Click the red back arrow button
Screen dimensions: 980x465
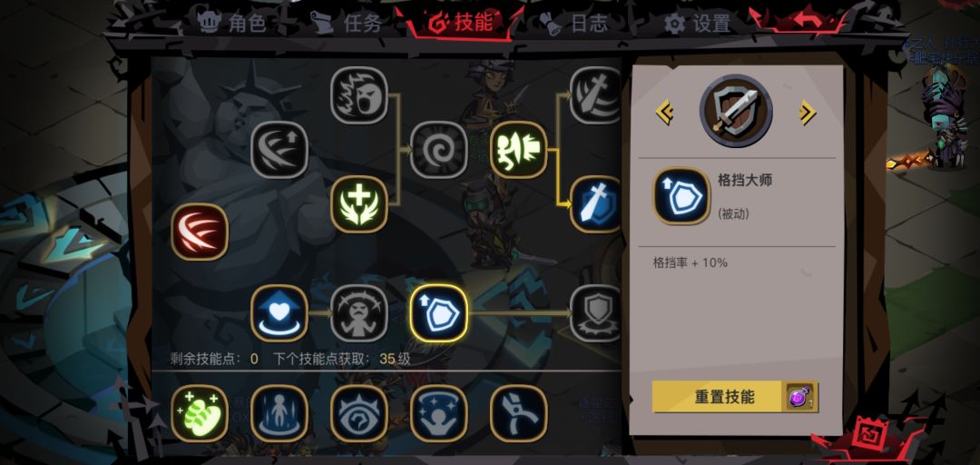[808, 21]
